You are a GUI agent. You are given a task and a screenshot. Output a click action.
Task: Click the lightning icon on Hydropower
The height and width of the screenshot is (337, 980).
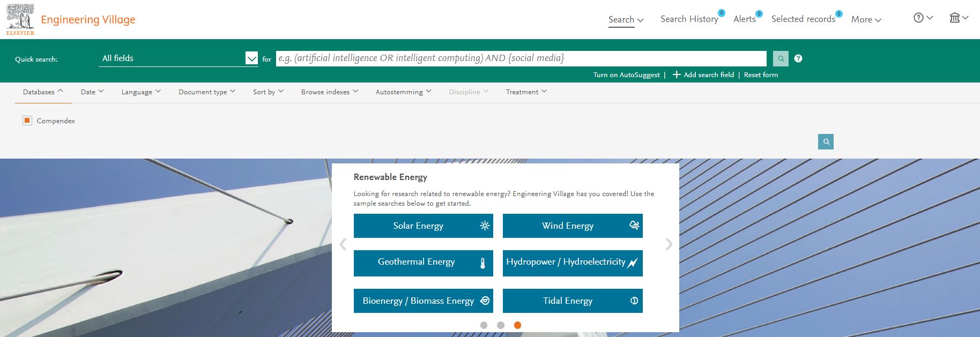pyautogui.click(x=633, y=263)
